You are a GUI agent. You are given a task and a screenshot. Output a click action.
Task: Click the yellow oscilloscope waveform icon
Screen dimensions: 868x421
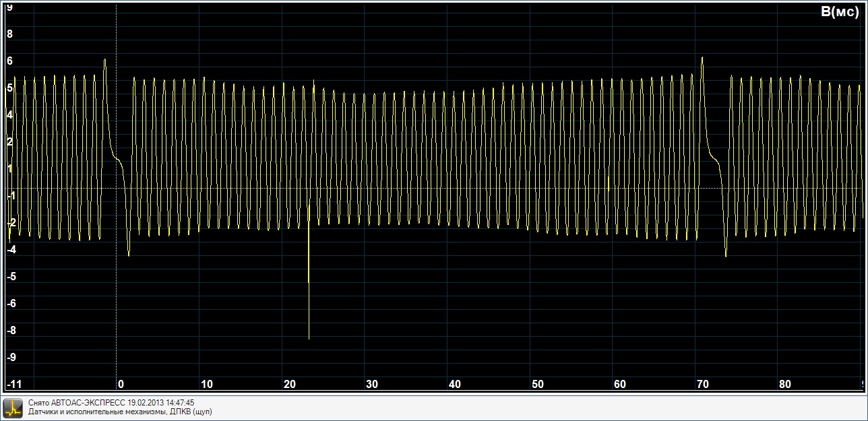pyautogui.click(x=13, y=407)
